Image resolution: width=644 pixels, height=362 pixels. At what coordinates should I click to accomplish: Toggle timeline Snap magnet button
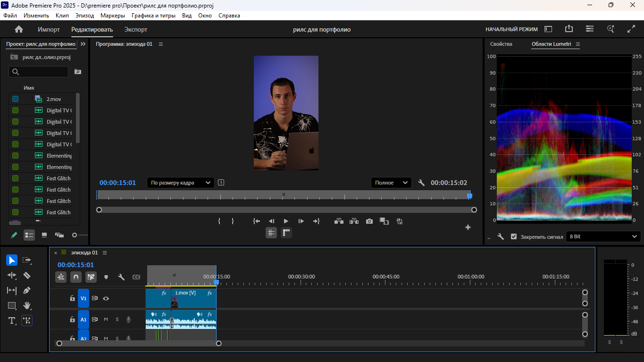pos(76,277)
